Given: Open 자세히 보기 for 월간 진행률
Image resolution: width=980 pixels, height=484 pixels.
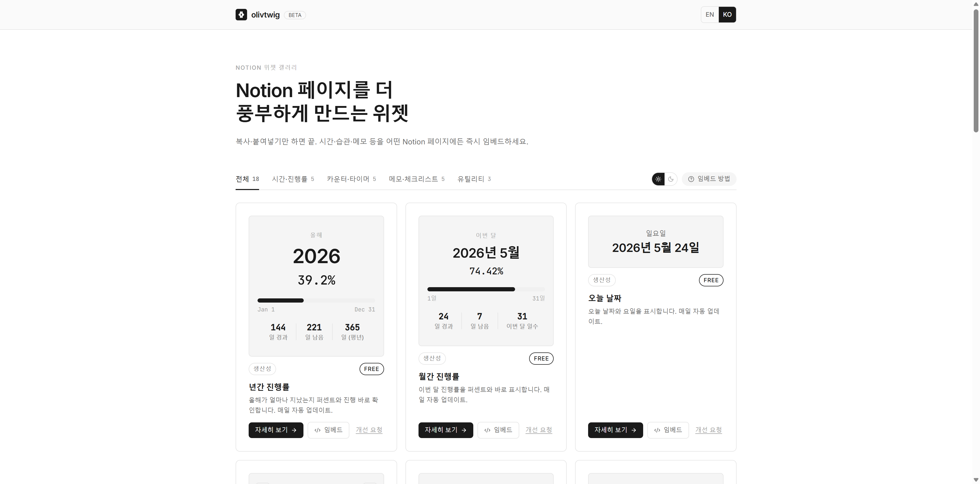Looking at the screenshot, I should (x=445, y=430).
